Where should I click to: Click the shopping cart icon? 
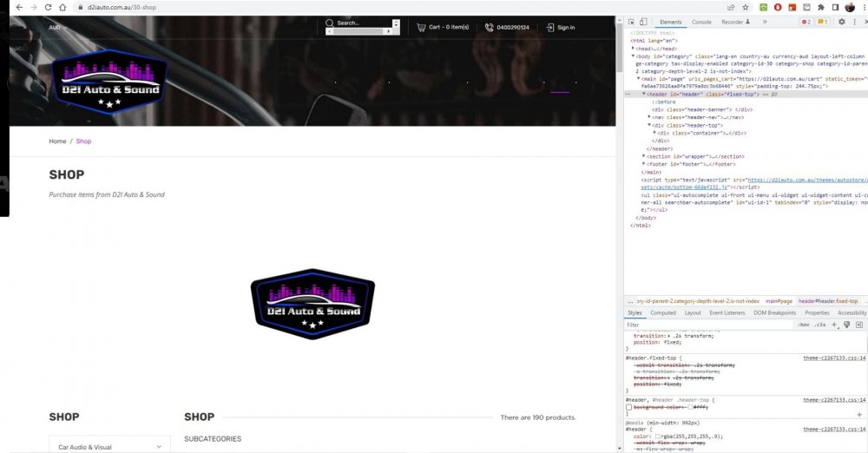click(421, 27)
